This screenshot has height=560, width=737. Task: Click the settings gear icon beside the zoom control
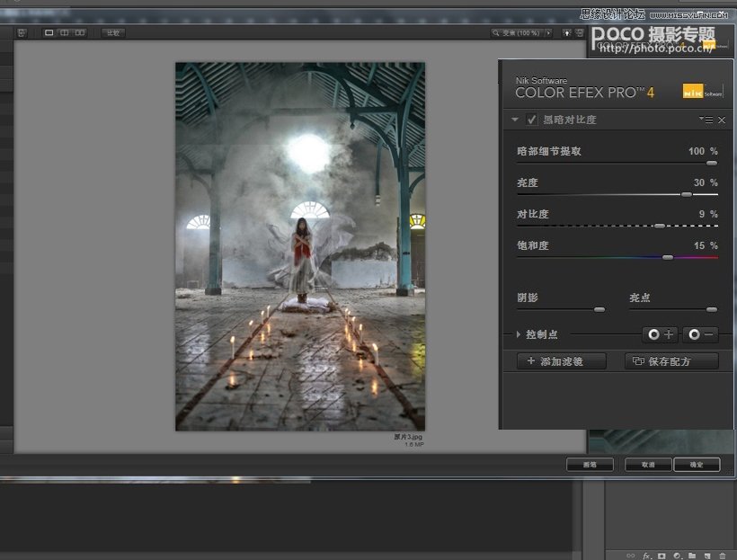[x=564, y=32]
